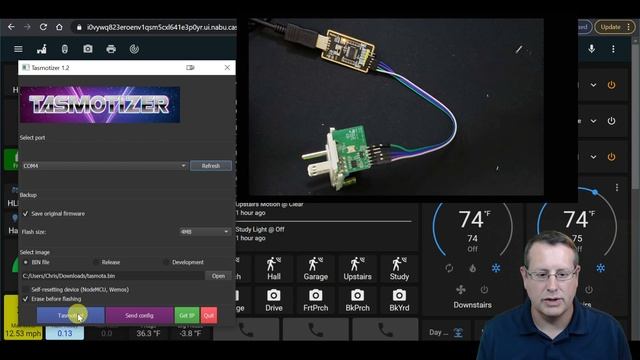This screenshot has width=640, height=360.
Task: Open browser home page
Action: (x=59, y=27)
